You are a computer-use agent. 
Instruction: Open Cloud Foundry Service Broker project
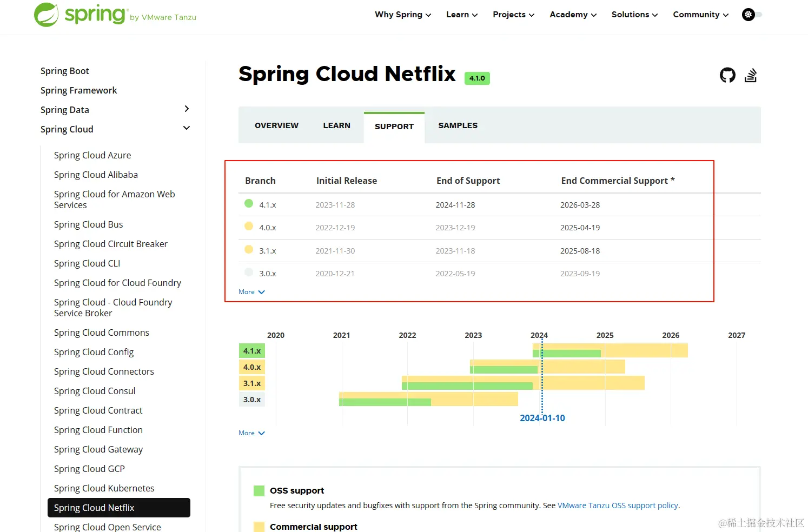(x=113, y=308)
